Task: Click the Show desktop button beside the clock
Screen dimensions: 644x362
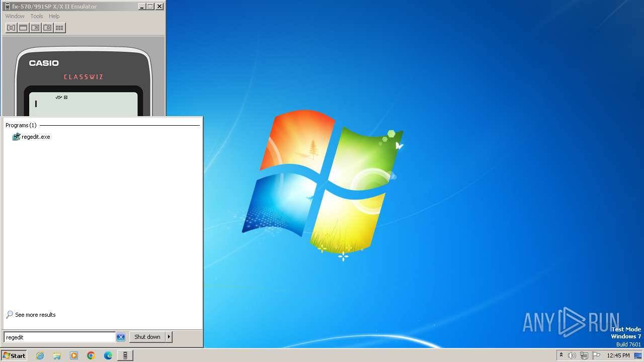Action: [x=638, y=355]
